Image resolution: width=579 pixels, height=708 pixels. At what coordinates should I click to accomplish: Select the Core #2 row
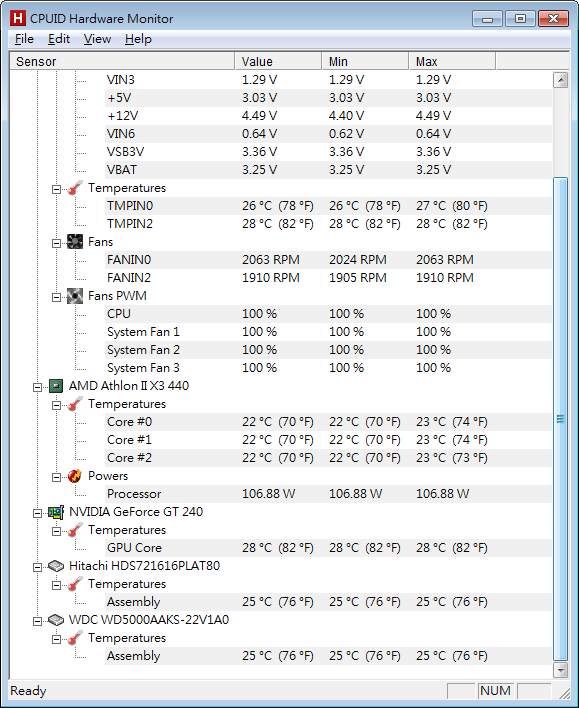tap(328, 458)
